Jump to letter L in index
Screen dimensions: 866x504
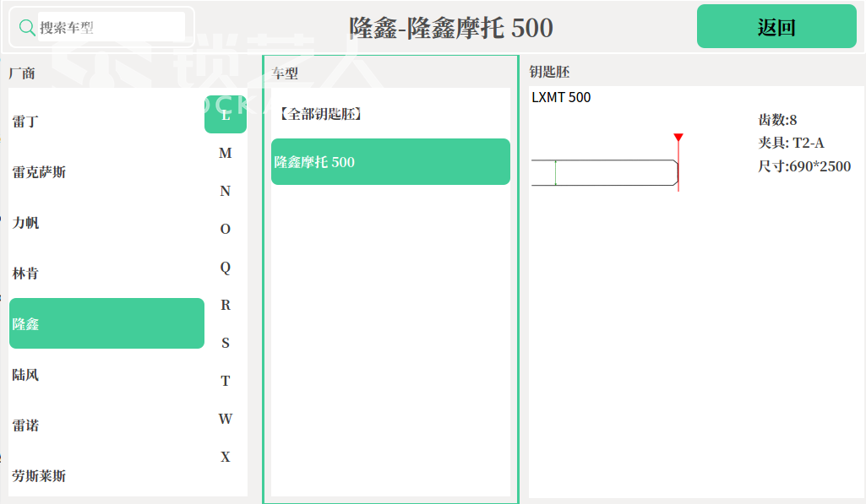(226, 114)
